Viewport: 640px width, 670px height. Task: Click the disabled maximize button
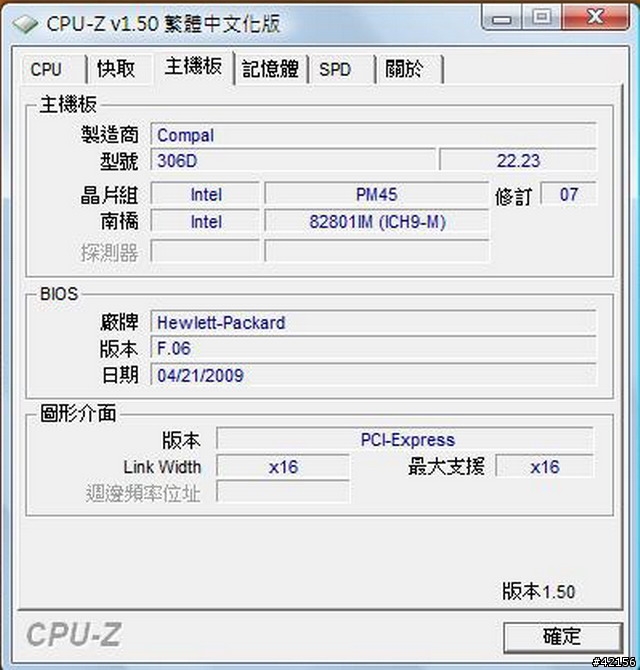tap(542, 18)
